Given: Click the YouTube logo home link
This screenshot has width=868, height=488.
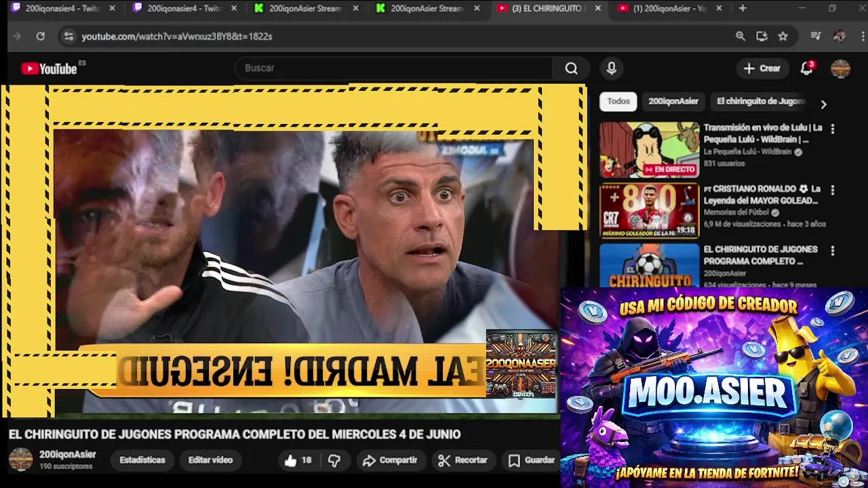Looking at the screenshot, I should (x=49, y=68).
